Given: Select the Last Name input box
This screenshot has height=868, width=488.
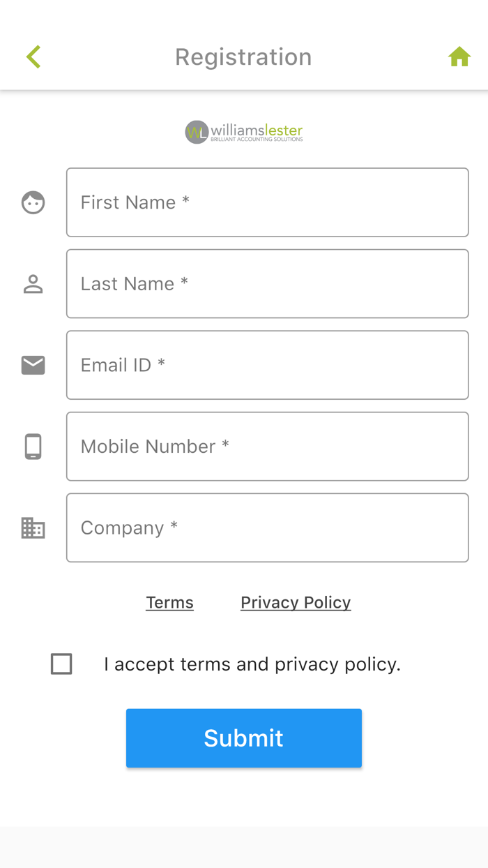Looking at the screenshot, I should coord(267,284).
